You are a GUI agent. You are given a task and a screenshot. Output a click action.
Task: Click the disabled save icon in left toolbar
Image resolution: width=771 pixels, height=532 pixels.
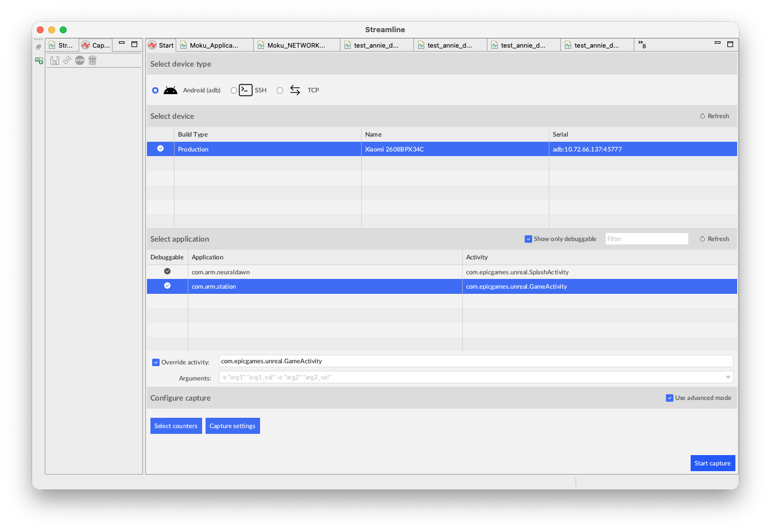pos(55,60)
